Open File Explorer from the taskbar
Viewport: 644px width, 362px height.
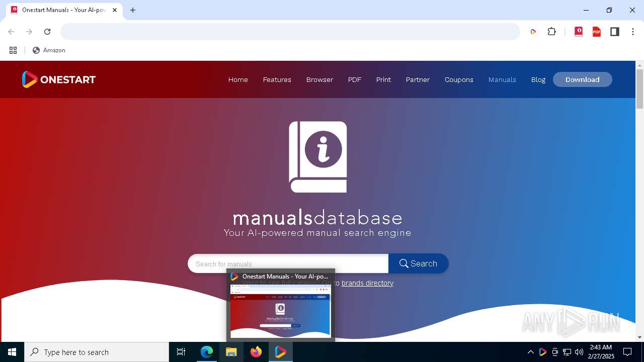click(x=231, y=352)
